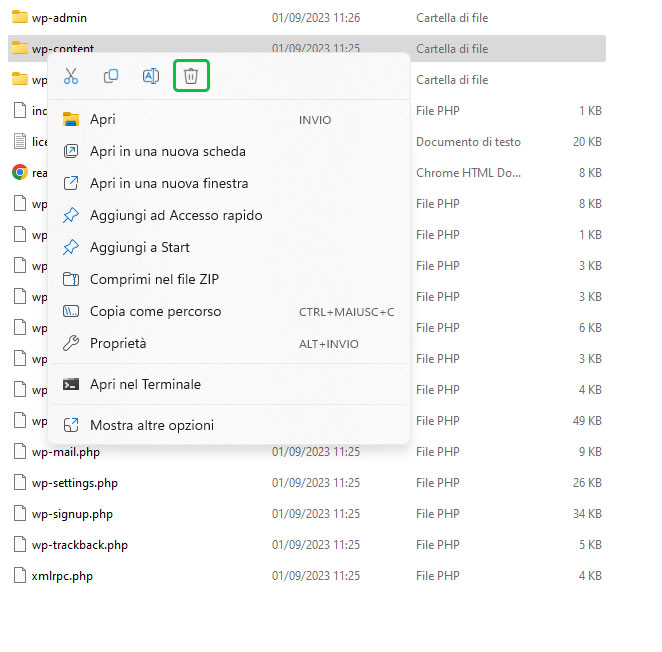Image resolution: width=662 pixels, height=652 pixels.
Task: Click the Documento di testo type cell
Action: click(x=468, y=142)
